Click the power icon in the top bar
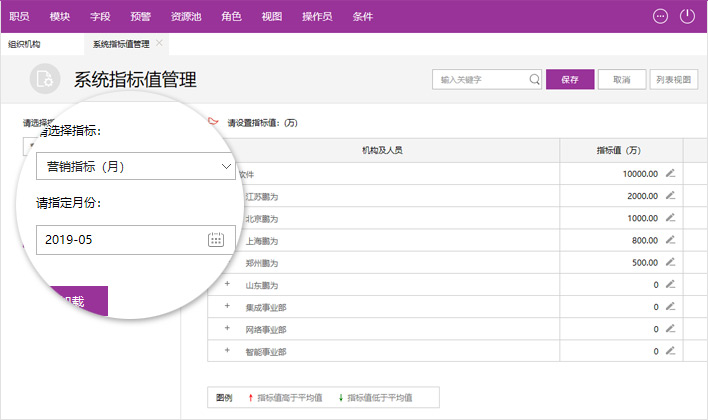 pyautogui.click(x=687, y=16)
